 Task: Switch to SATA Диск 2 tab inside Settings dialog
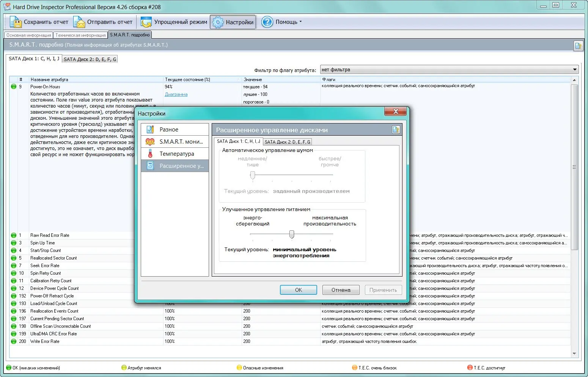[x=288, y=142]
